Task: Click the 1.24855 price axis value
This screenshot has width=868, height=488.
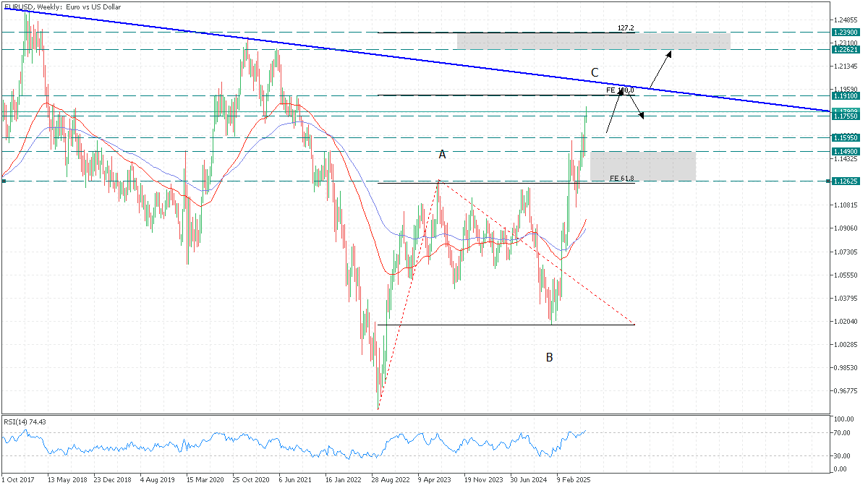Action: point(846,20)
